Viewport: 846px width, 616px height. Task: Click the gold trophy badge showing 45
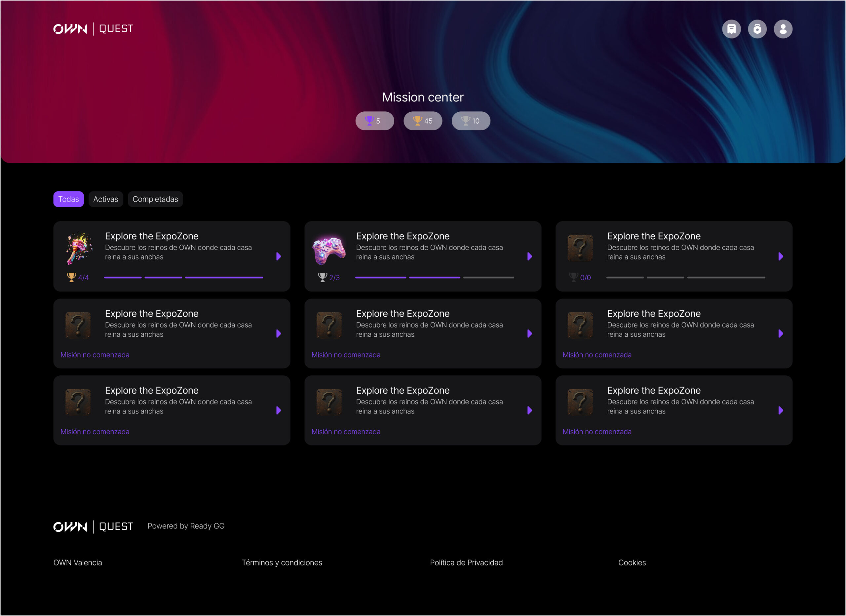tap(423, 121)
